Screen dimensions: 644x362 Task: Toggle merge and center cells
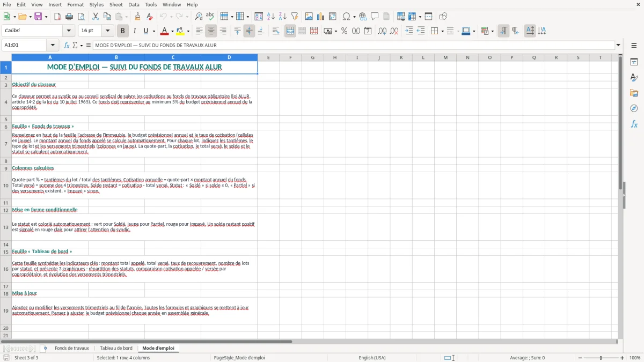(x=290, y=31)
